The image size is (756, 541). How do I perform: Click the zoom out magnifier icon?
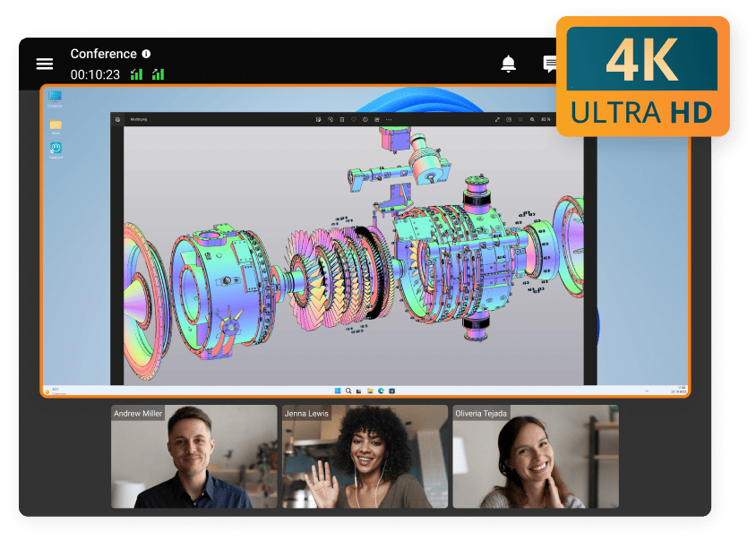[x=520, y=120]
